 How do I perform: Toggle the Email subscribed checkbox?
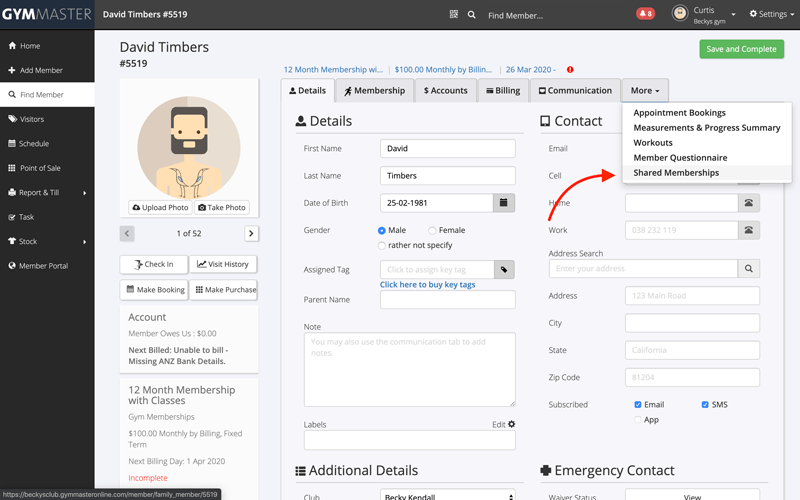pos(638,405)
